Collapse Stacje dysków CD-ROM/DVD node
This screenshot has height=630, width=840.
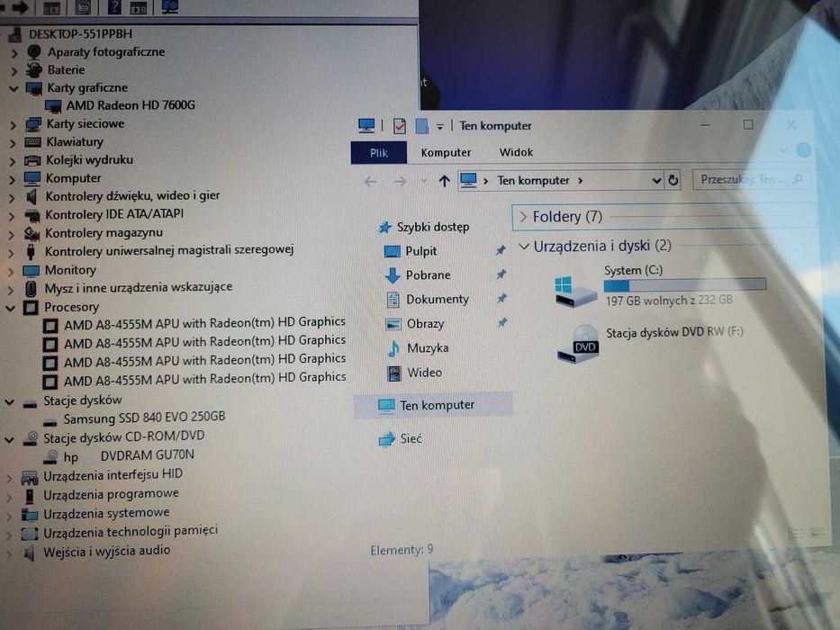(9, 440)
